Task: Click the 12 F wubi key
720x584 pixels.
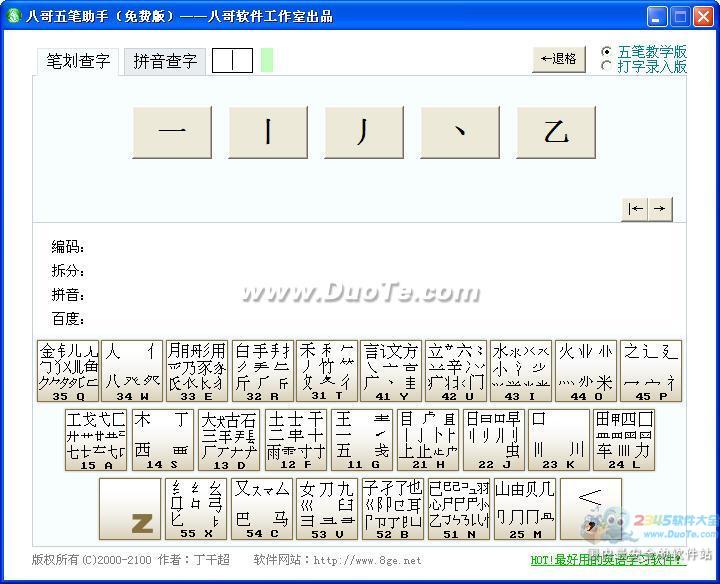Action: pyautogui.click(x=296, y=440)
